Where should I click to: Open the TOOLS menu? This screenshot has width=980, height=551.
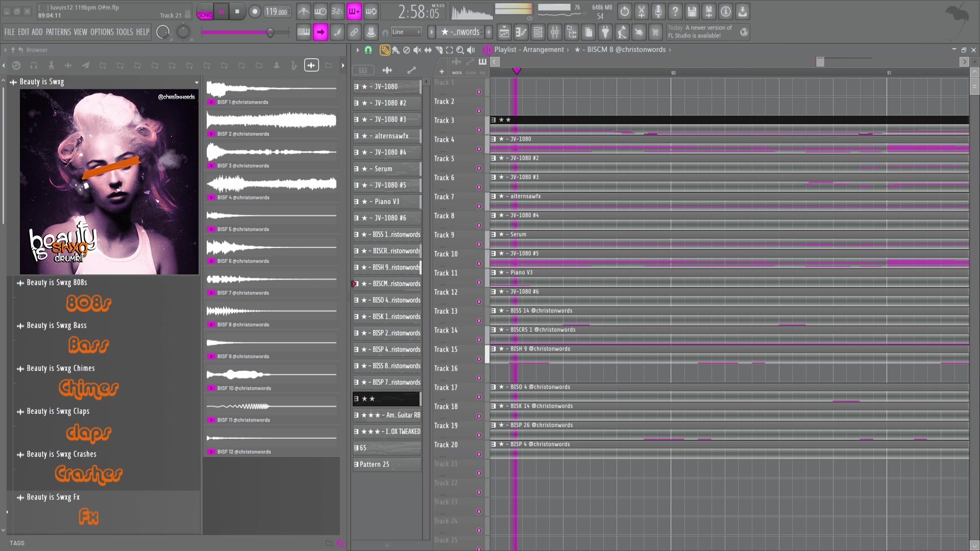tap(125, 32)
